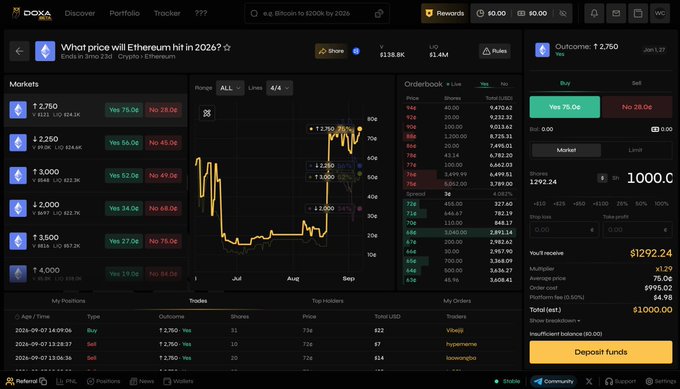The image size is (680, 389).
Task: Open Settings from the bottom bar
Action: 660,382
